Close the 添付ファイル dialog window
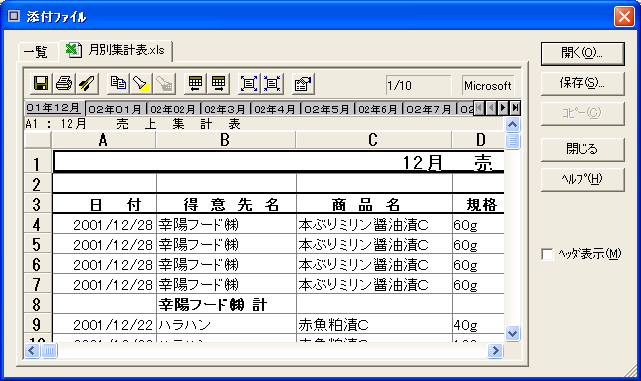Screen dimensions: 641x381 624,17
